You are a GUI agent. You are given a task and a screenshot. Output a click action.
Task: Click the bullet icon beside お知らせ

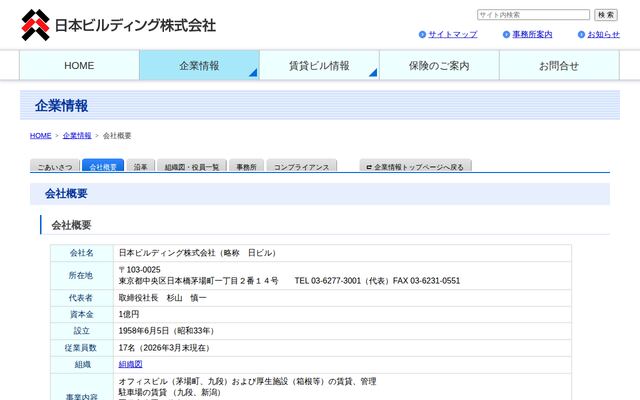coord(581,35)
